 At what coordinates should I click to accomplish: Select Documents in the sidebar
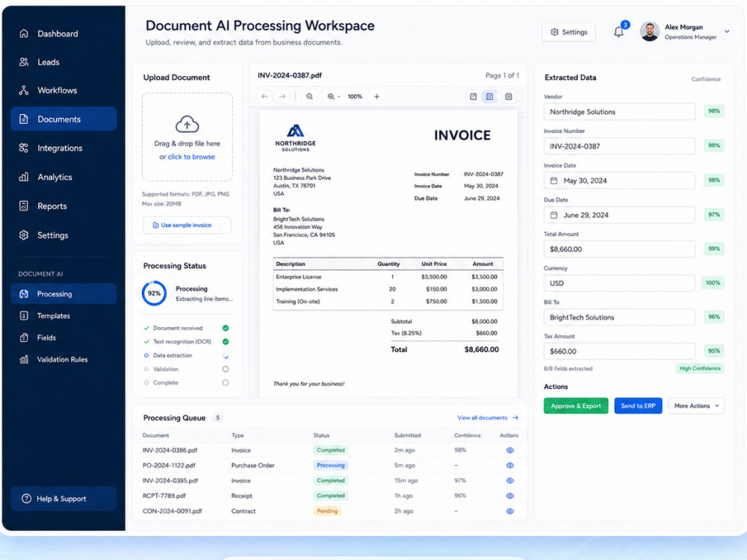coord(63,119)
